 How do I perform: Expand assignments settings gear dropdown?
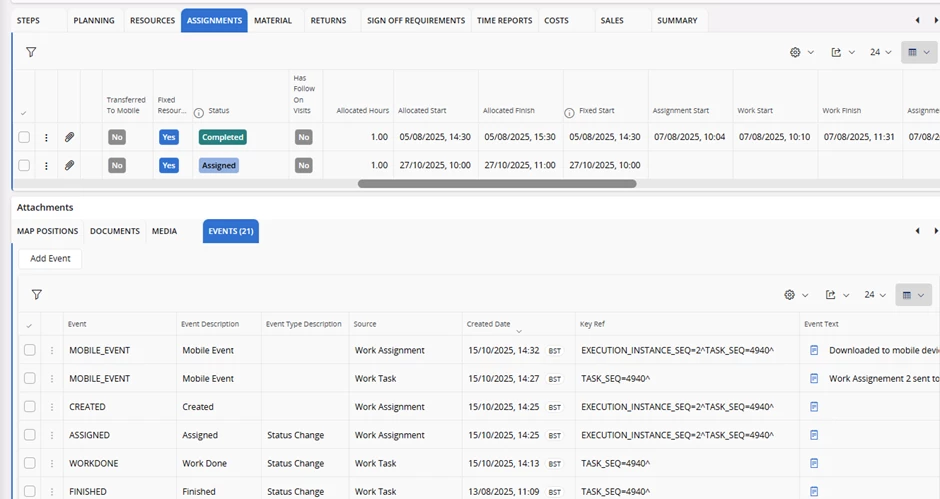(x=800, y=52)
